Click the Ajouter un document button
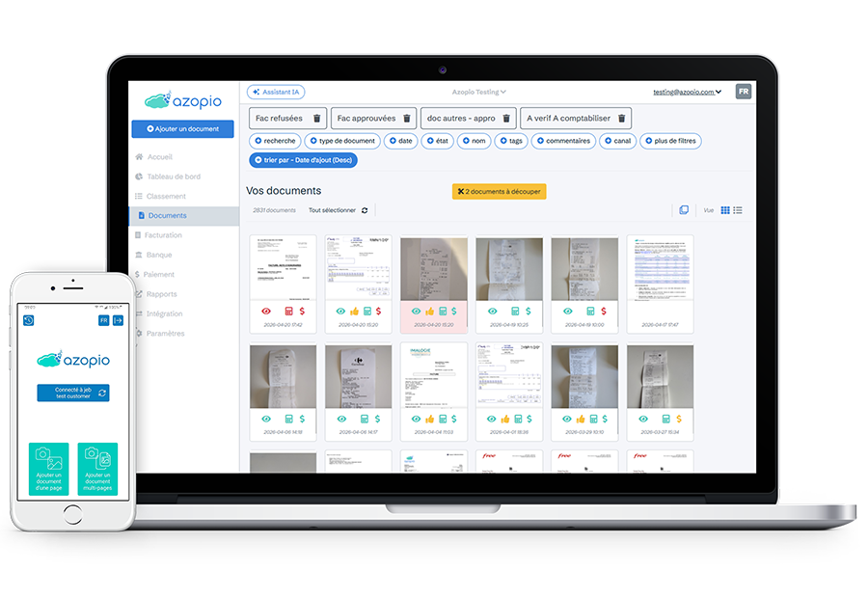The image size is (868, 598). point(181,128)
